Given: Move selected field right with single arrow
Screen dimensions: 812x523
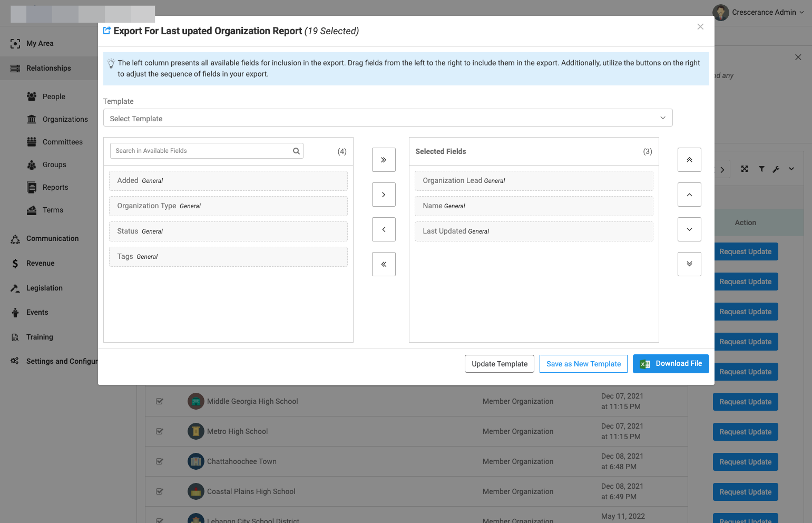Looking at the screenshot, I should point(384,195).
